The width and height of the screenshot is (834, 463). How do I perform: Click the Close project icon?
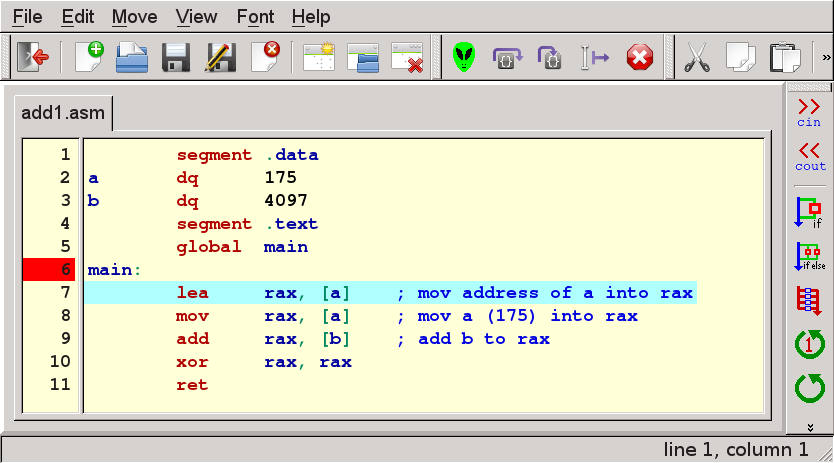pos(407,57)
